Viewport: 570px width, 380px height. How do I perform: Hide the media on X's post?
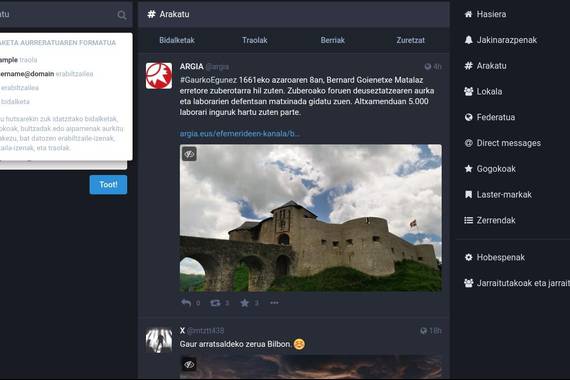[189, 364]
